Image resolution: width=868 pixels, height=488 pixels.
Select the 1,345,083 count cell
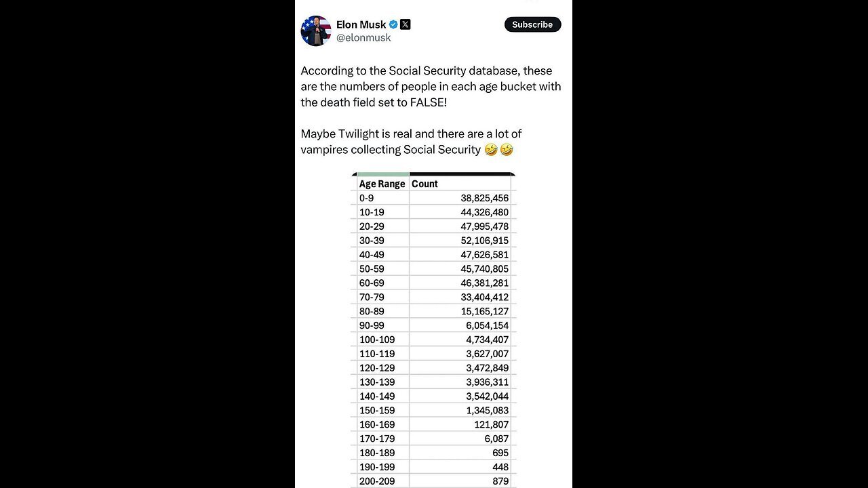coord(461,410)
